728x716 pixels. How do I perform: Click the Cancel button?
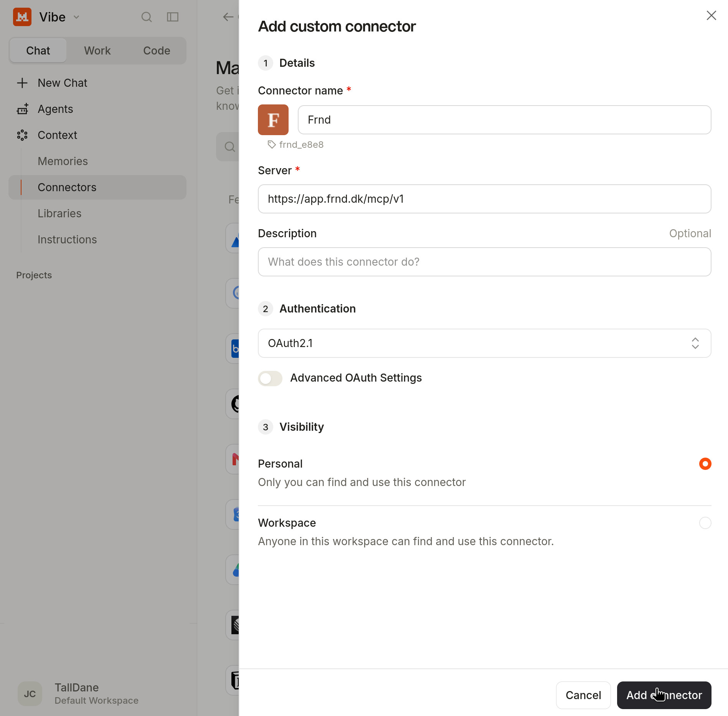(x=583, y=695)
